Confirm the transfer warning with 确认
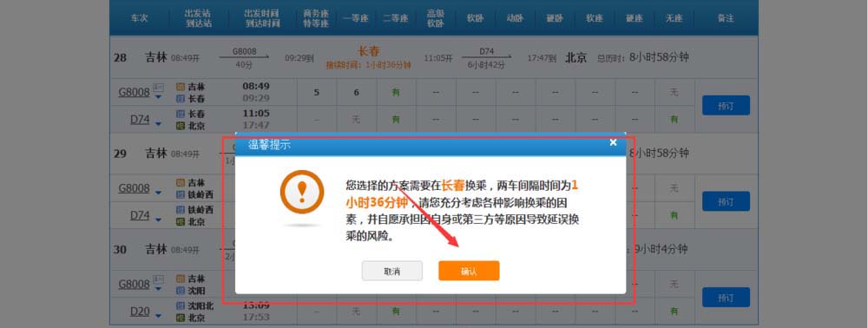 point(469,271)
